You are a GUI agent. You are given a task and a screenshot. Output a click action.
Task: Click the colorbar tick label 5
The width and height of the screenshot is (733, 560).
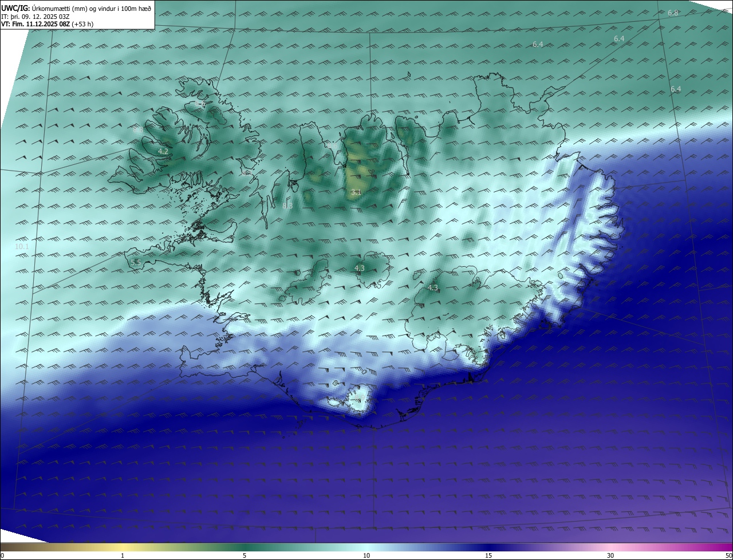tap(245, 555)
